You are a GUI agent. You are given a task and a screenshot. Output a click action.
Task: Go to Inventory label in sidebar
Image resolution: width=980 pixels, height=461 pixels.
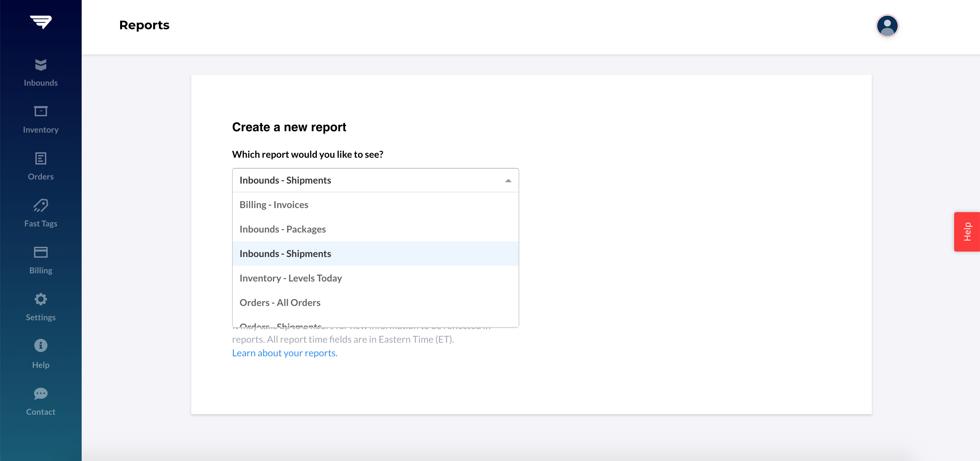(41, 130)
